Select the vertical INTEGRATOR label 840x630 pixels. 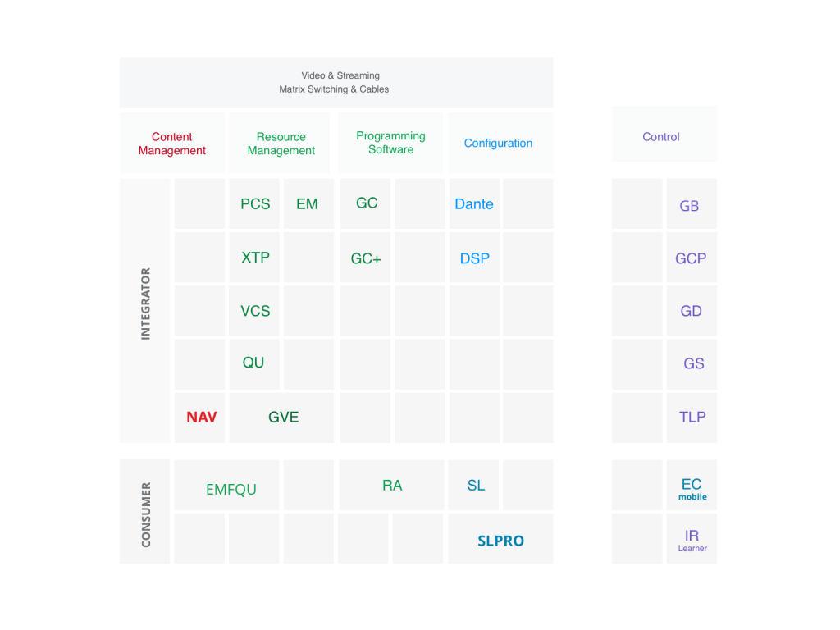(x=145, y=304)
